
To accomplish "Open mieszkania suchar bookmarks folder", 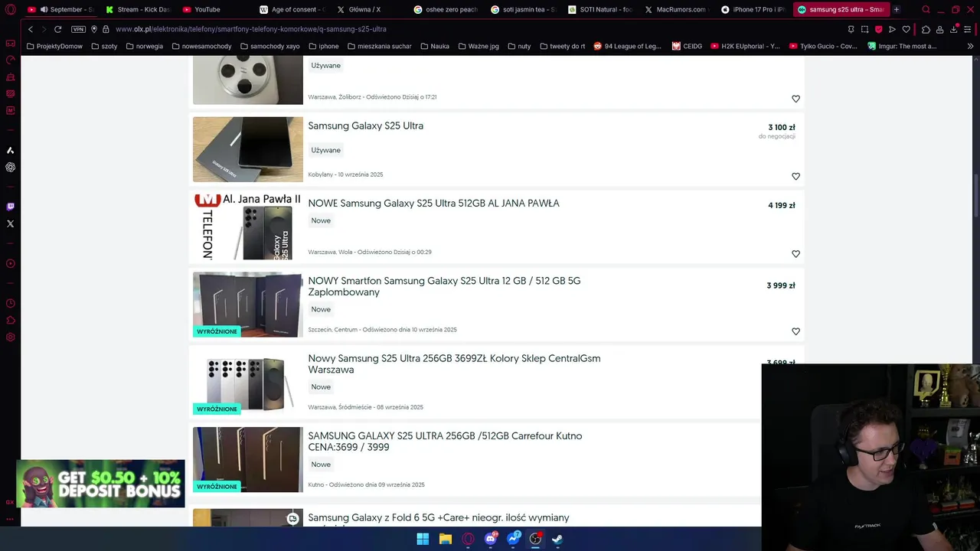I will click(x=379, y=46).
